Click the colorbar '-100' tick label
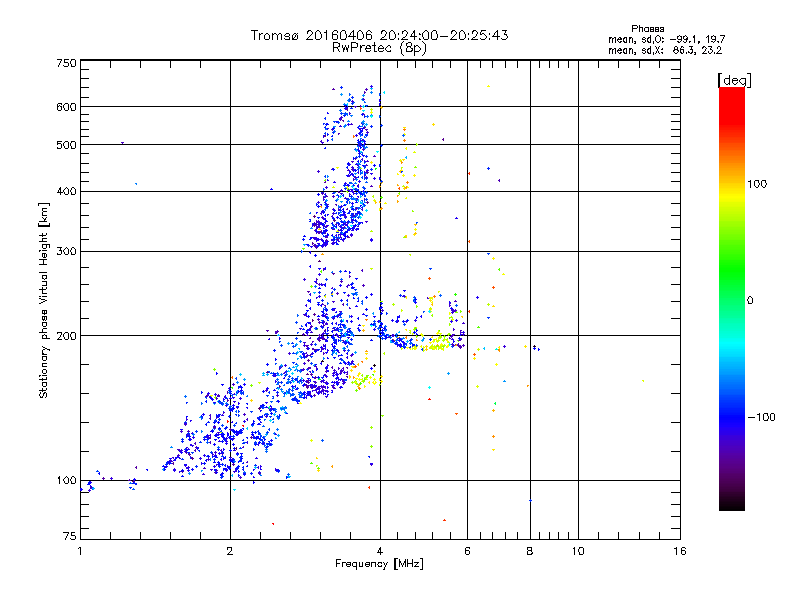Viewport: 800px width, 600px height. [x=762, y=417]
